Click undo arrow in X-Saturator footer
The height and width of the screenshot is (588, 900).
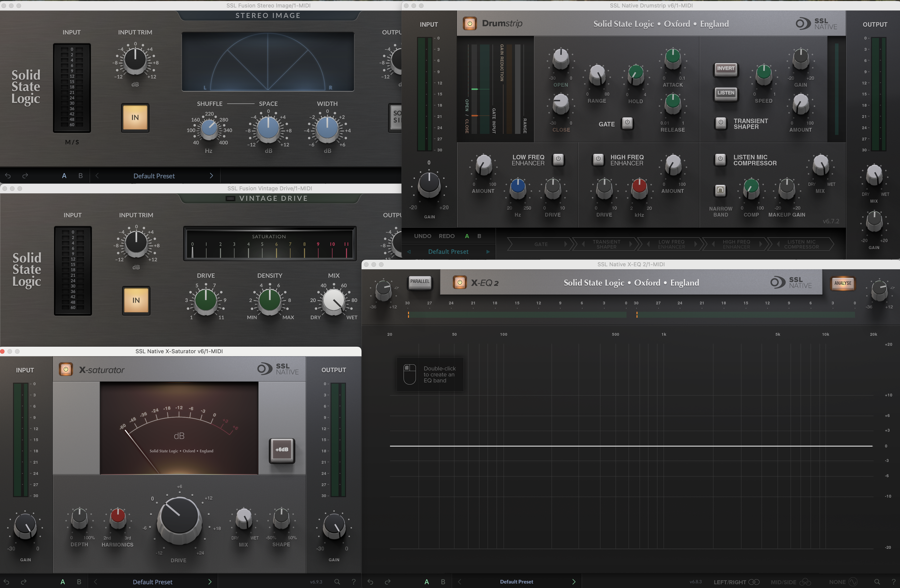pos(6,582)
